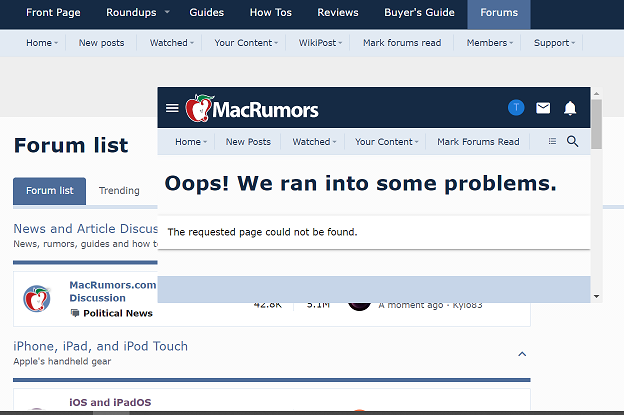Click the 'Oops! We ran into some problems.' heading
Image resolution: width=624 pixels, height=415 pixels.
pos(360,183)
